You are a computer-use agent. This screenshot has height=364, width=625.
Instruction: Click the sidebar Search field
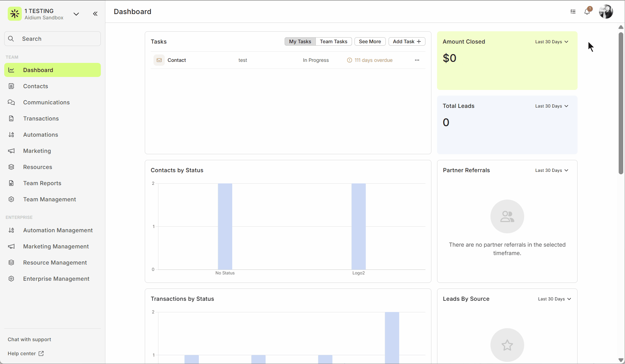tap(53, 39)
